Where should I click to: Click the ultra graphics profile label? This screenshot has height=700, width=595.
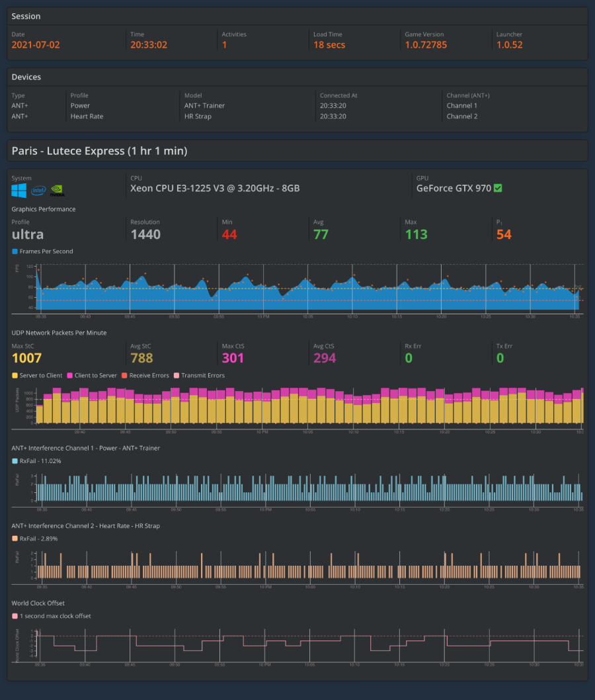click(x=28, y=234)
